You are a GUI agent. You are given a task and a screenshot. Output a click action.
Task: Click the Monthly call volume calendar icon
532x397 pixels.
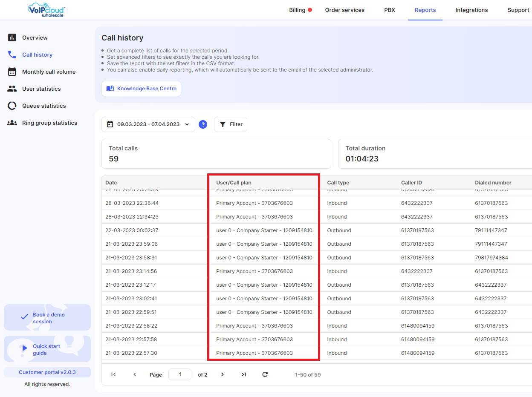[x=12, y=72]
